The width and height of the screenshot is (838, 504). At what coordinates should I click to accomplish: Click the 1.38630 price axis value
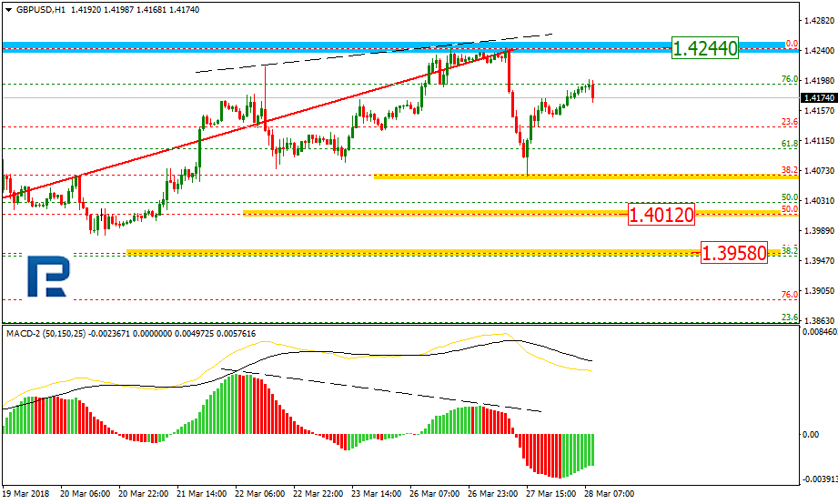coord(818,321)
